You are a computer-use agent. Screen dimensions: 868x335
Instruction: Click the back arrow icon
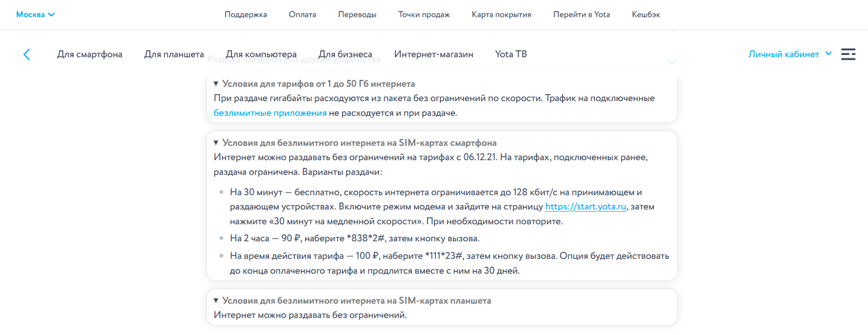[27, 54]
